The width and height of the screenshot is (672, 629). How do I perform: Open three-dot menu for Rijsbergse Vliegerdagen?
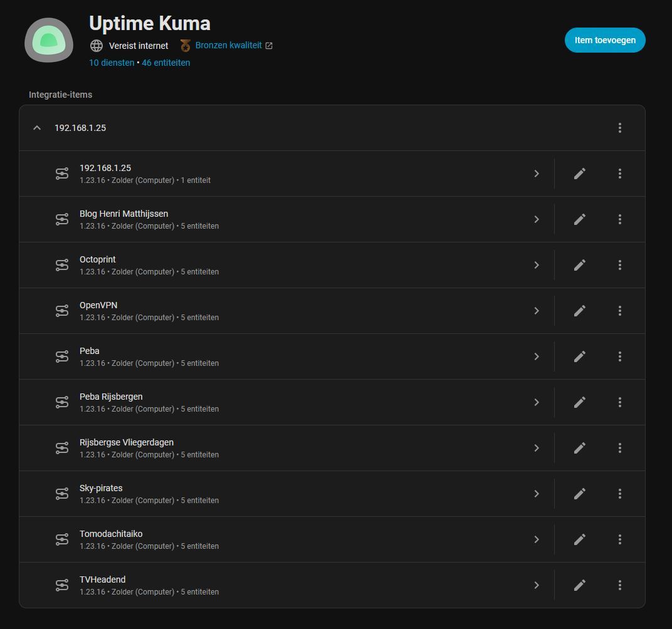pyautogui.click(x=619, y=448)
